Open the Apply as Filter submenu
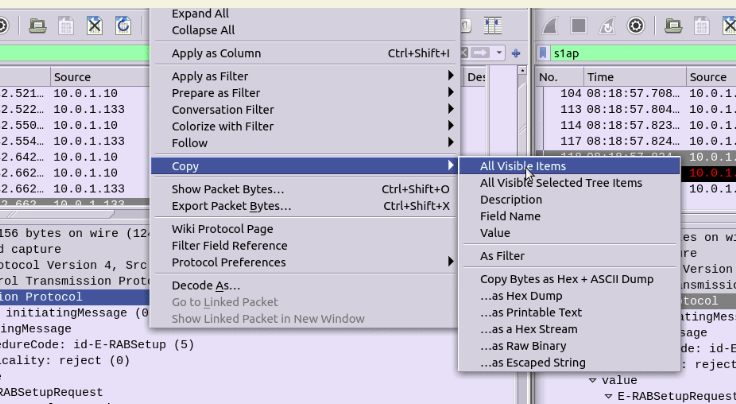Screen dimensions: 736x404 [305, 76]
